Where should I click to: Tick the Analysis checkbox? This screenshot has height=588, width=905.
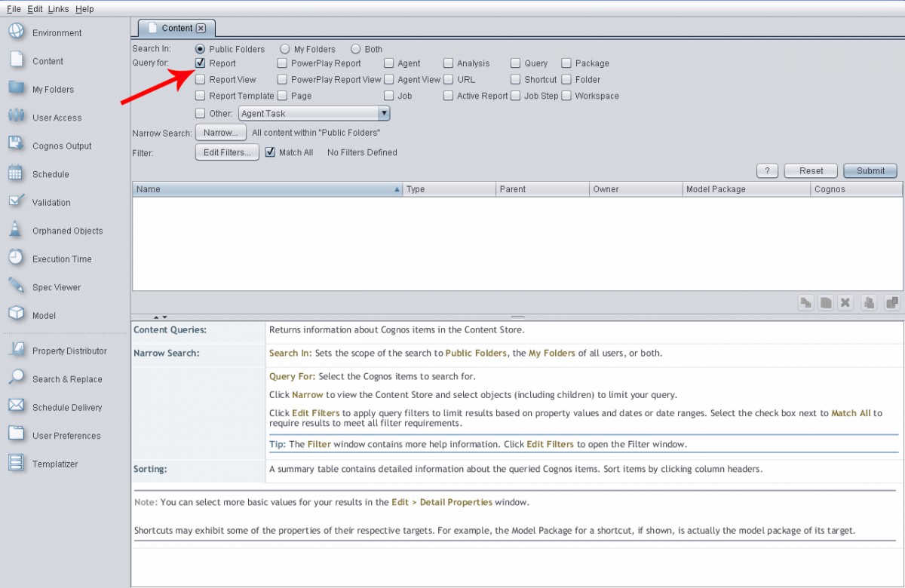pos(449,63)
